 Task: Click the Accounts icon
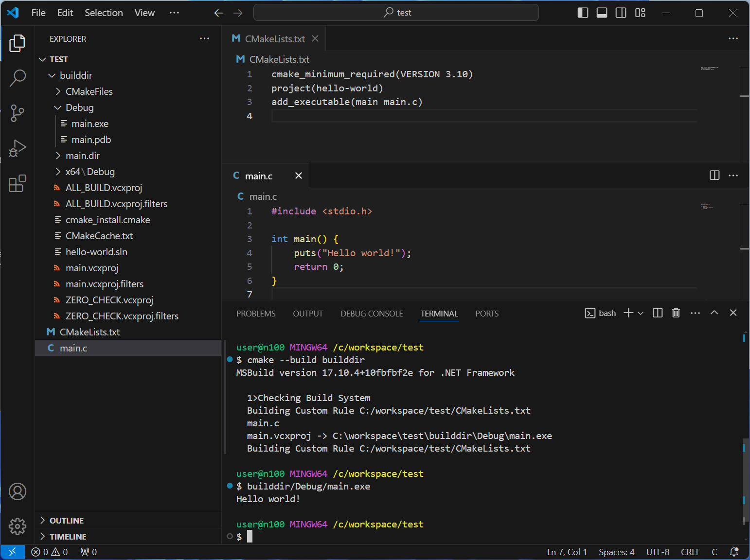coord(18,491)
